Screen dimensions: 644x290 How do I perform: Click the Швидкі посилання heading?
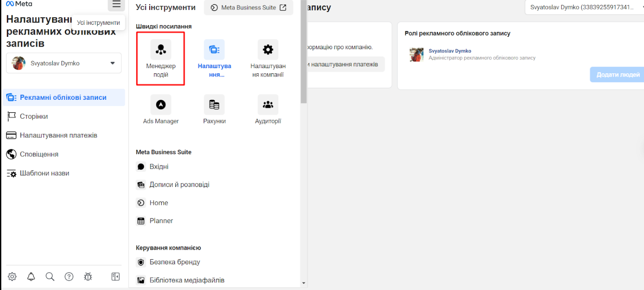[x=164, y=27]
